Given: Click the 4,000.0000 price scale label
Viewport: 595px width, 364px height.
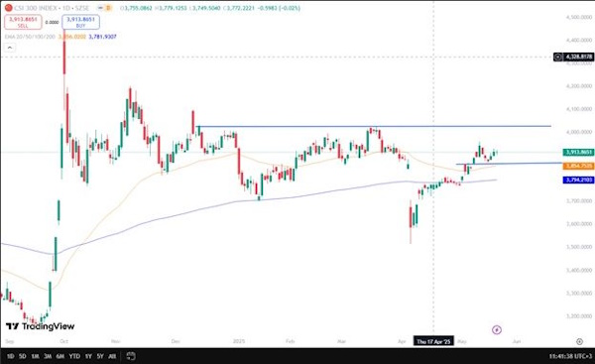Looking at the screenshot, I should click(579, 132).
